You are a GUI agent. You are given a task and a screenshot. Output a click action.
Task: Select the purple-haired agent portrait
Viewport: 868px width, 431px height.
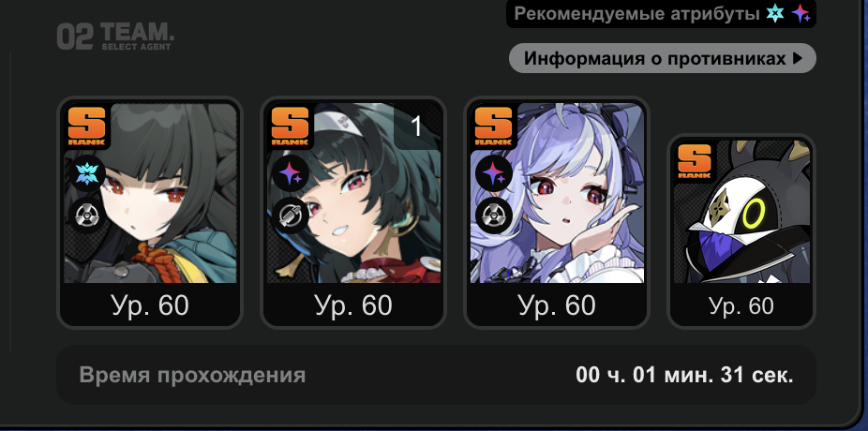tap(557, 213)
